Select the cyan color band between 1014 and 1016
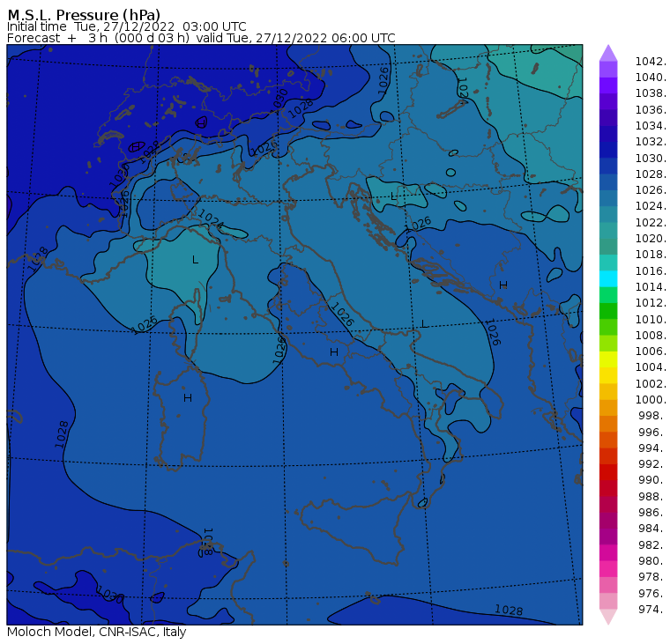 click(x=608, y=279)
